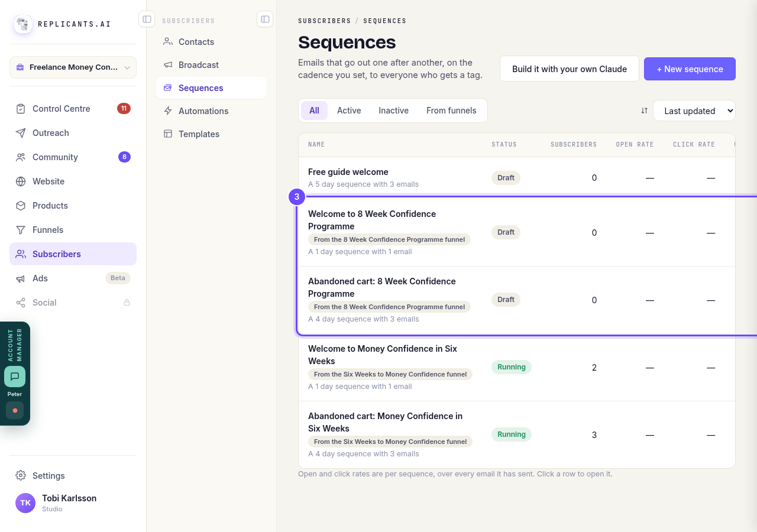
Task: Go to Community section
Action: pyautogui.click(x=73, y=157)
